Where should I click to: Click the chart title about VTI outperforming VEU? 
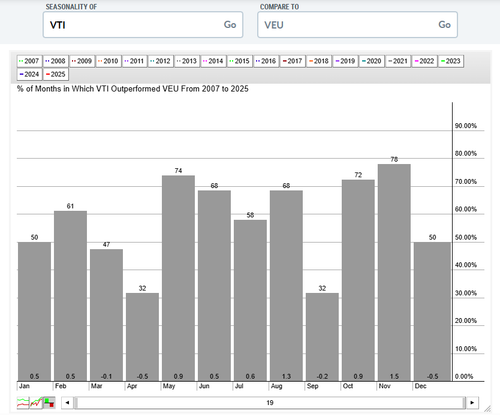tap(133, 89)
